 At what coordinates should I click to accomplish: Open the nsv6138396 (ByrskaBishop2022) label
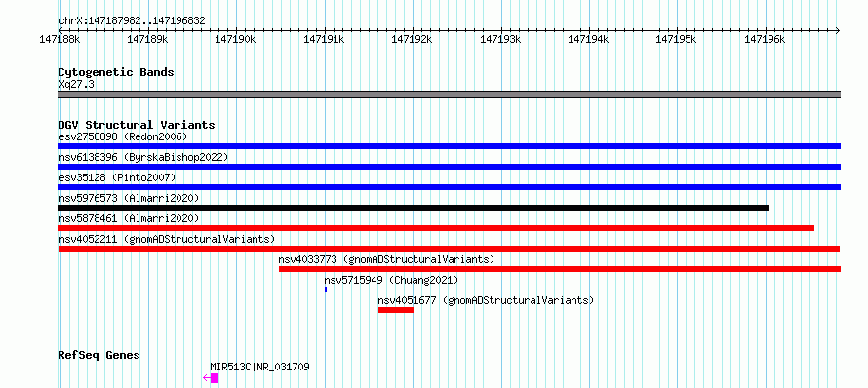point(143,157)
